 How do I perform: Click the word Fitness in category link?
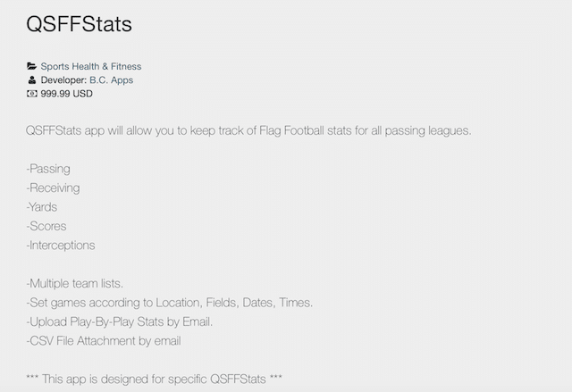point(126,66)
